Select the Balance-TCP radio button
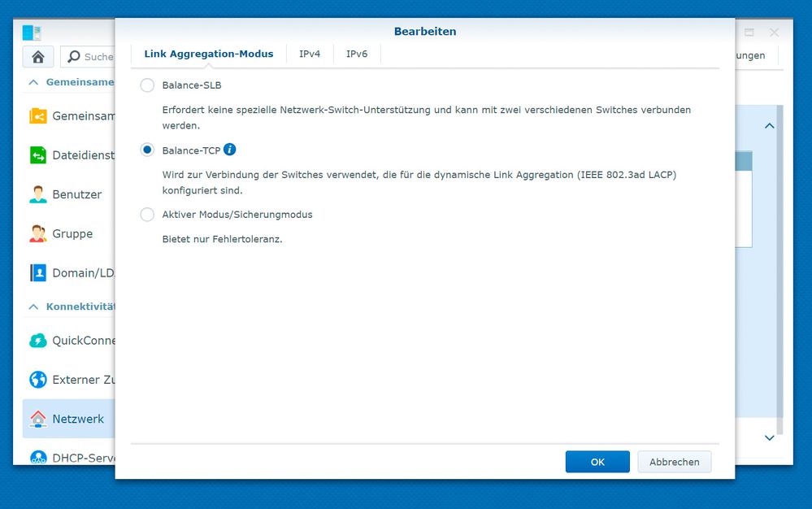Image resolution: width=812 pixels, height=509 pixels. click(147, 150)
